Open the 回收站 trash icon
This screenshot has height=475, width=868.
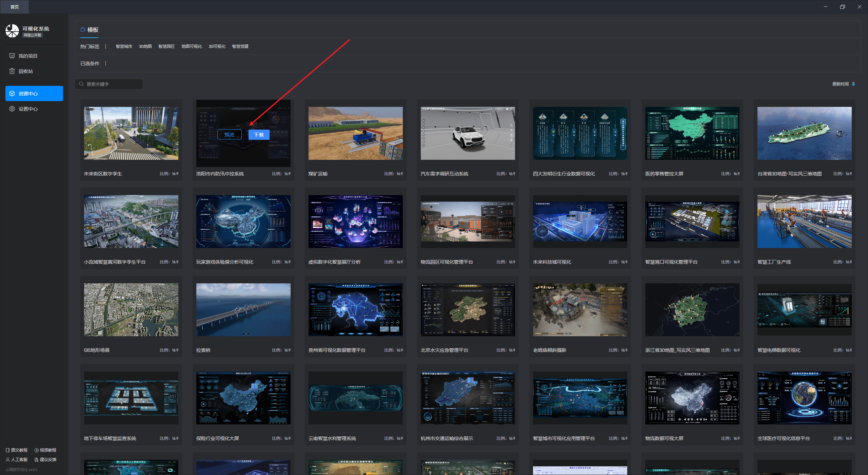[12, 71]
